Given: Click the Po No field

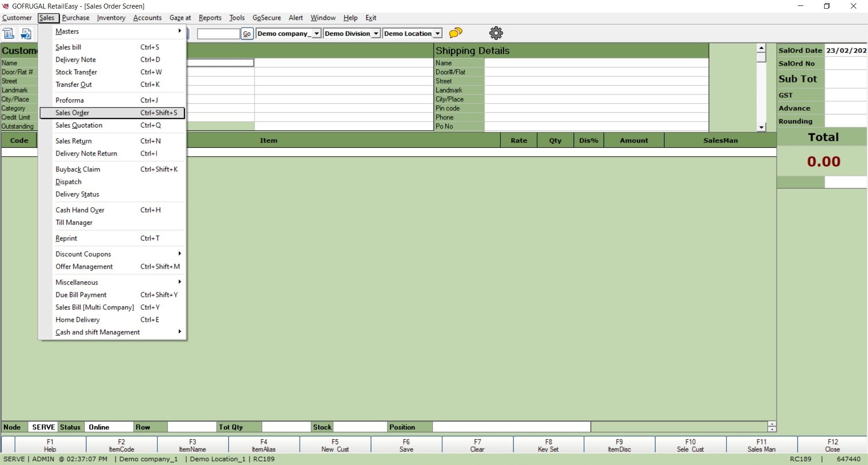Looking at the screenshot, I should 596,126.
